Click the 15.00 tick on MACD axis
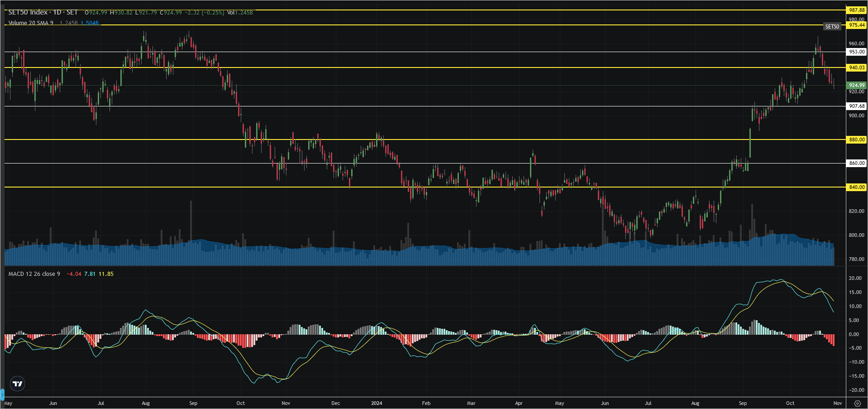The width and height of the screenshot is (868, 409). click(x=855, y=292)
